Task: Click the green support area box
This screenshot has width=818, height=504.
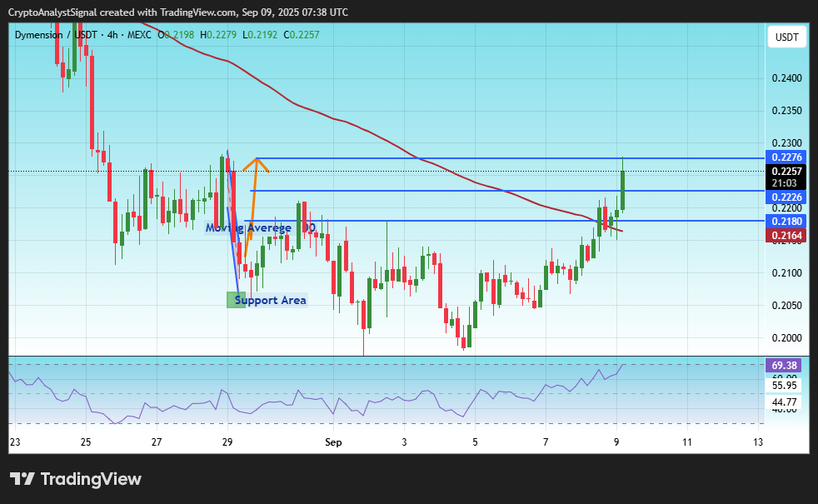Action: [236, 300]
